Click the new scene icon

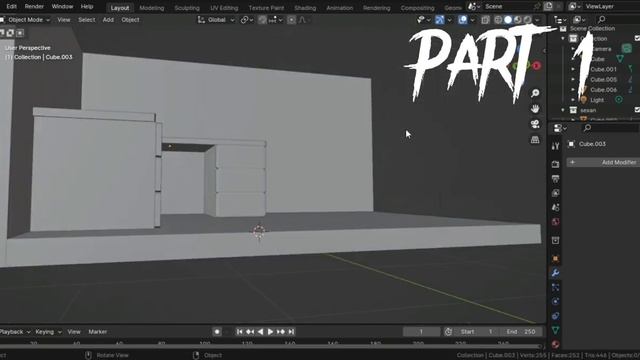[x=548, y=6]
